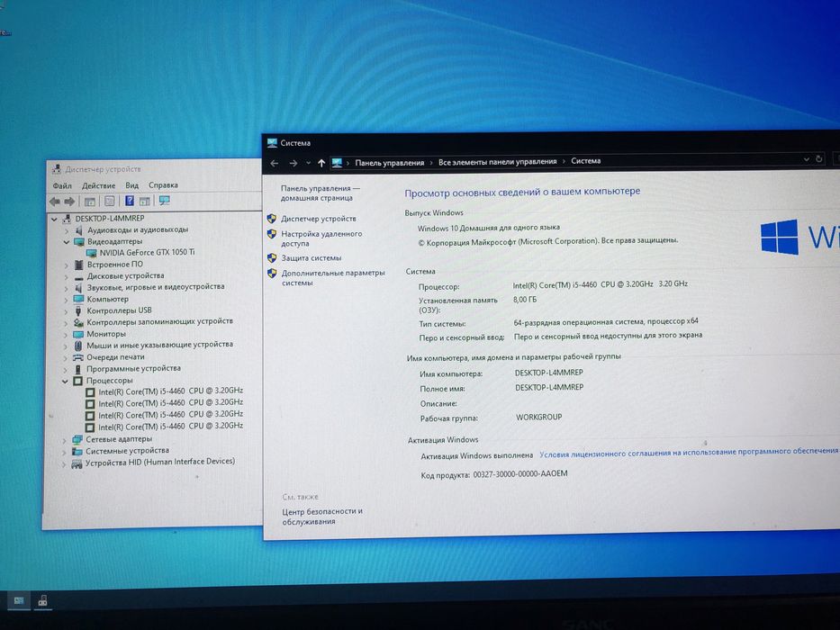The height and width of the screenshot is (630, 840).
Task: Open Диспетчер устройств link in Система sidebar
Action: click(x=318, y=219)
